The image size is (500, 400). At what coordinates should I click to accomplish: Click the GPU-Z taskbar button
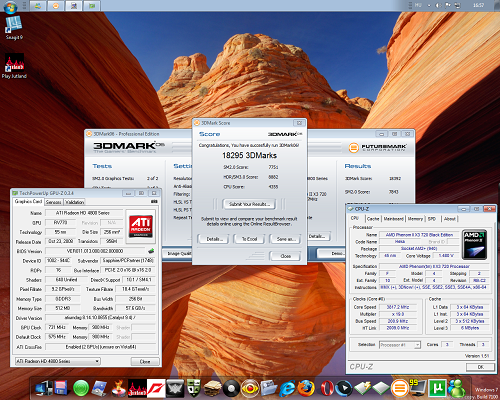92,6
